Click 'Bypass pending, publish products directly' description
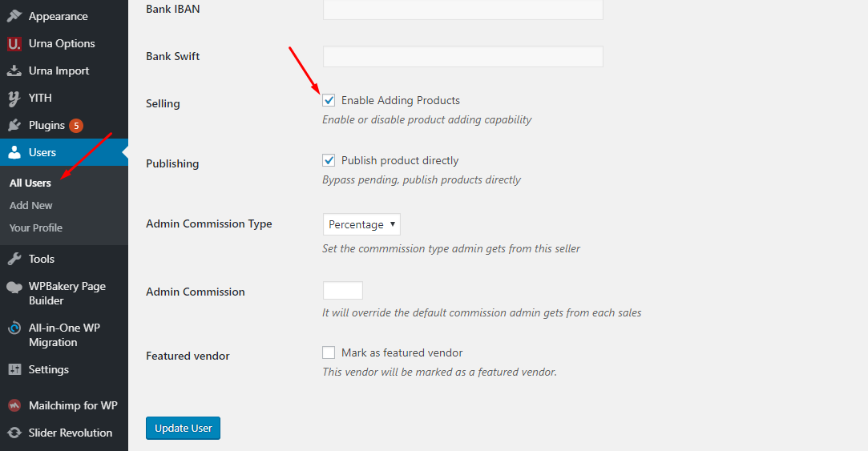This screenshot has height=451, width=868. pos(422,180)
